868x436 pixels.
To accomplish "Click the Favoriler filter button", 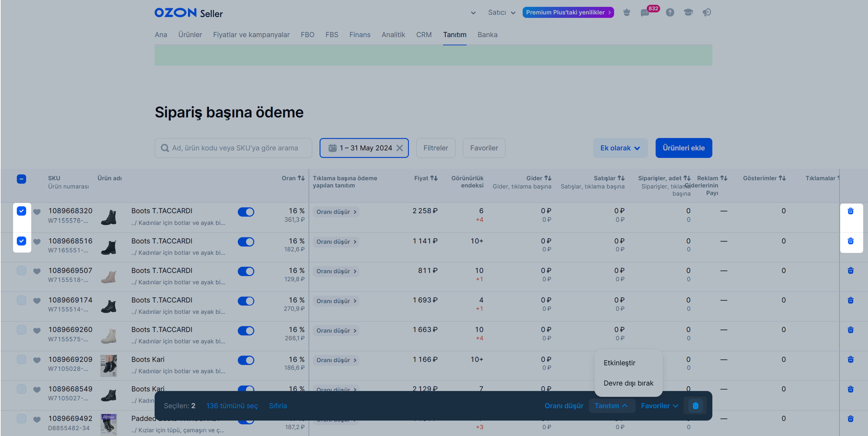I will pos(484,148).
